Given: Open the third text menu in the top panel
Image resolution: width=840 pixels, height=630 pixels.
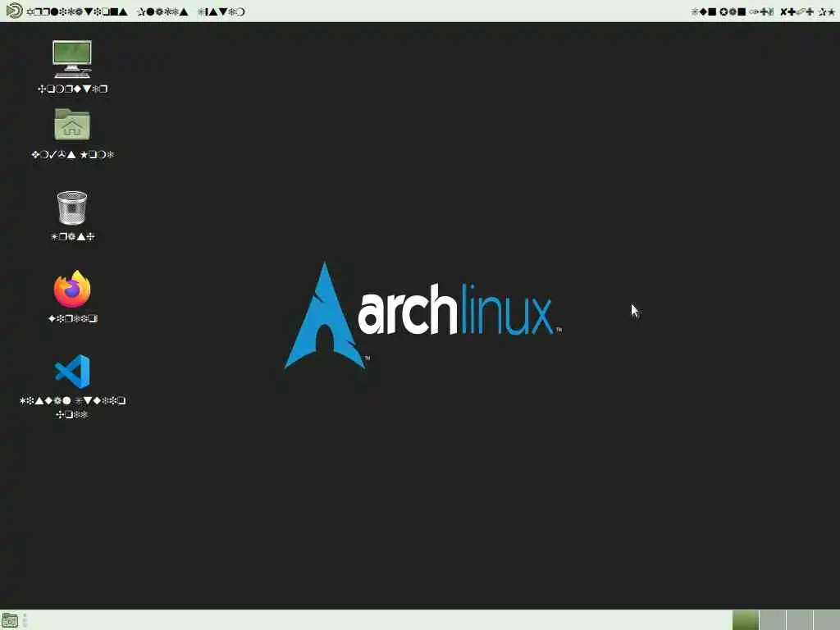Looking at the screenshot, I should [221, 11].
